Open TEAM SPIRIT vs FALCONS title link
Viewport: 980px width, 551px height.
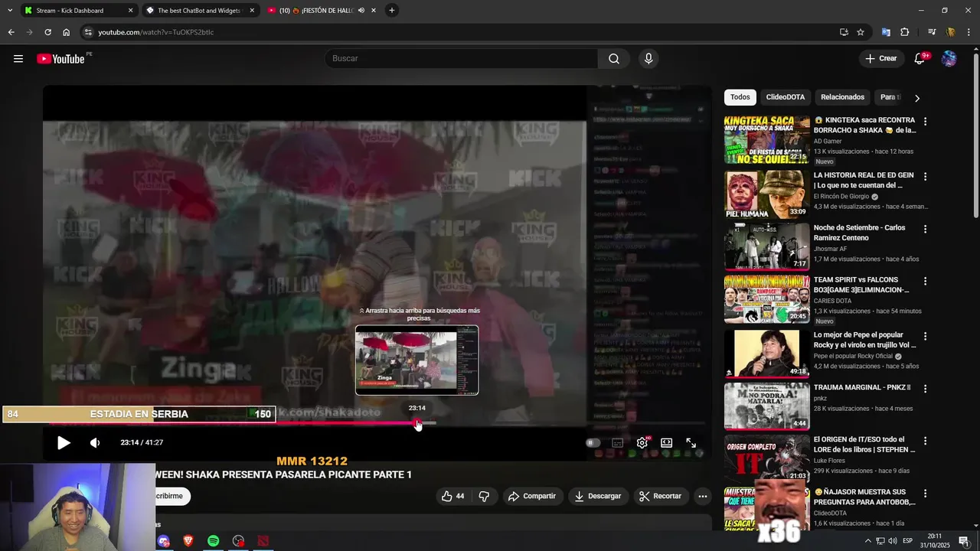(861, 285)
